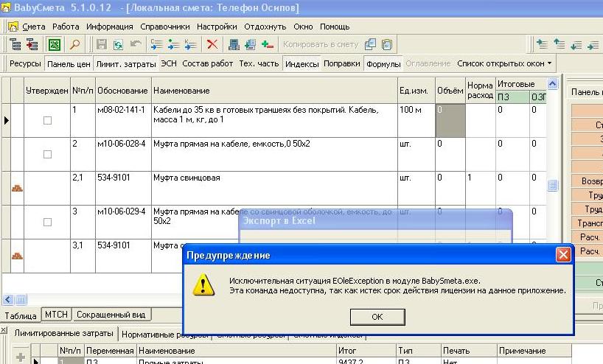The height and width of the screenshot is (364, 603).
Task: Check Утвержден box for row 3
Action: 47,222
